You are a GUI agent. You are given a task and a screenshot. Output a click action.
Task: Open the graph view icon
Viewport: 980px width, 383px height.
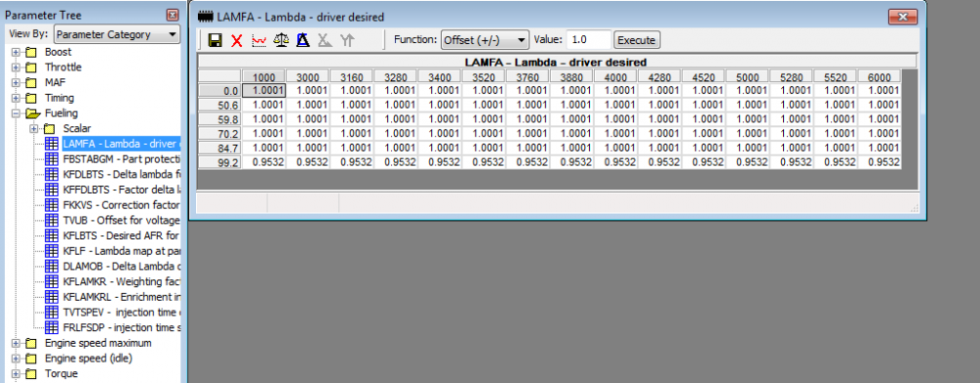pyautogui.click(x=258, y=40)
